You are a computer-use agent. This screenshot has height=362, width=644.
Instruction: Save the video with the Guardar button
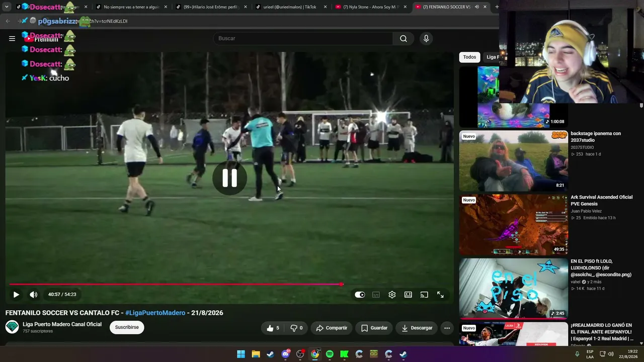[x=374, y=328]
